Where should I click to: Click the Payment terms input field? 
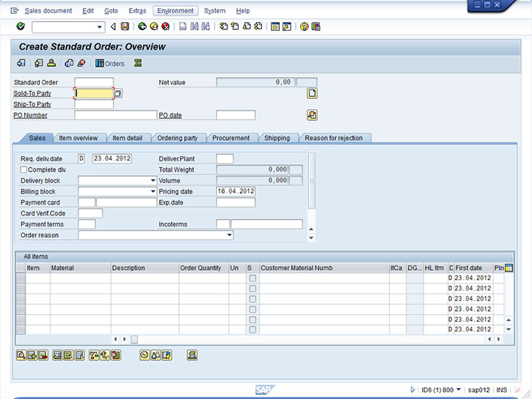point(87,224)
